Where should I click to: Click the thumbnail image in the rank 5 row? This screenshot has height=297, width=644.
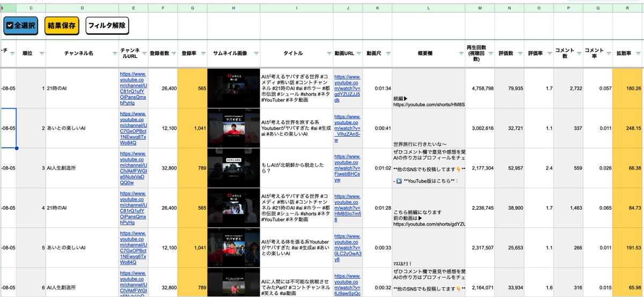click(232, 247)
